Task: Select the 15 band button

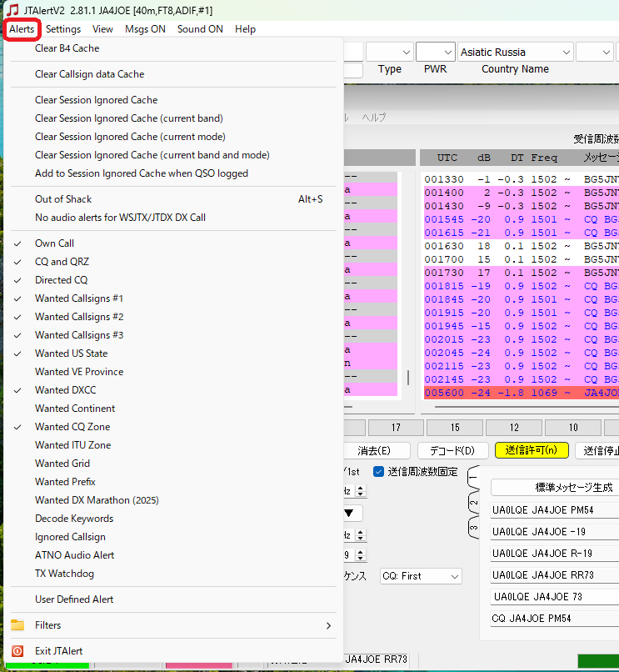Action: tap(455, 428)
